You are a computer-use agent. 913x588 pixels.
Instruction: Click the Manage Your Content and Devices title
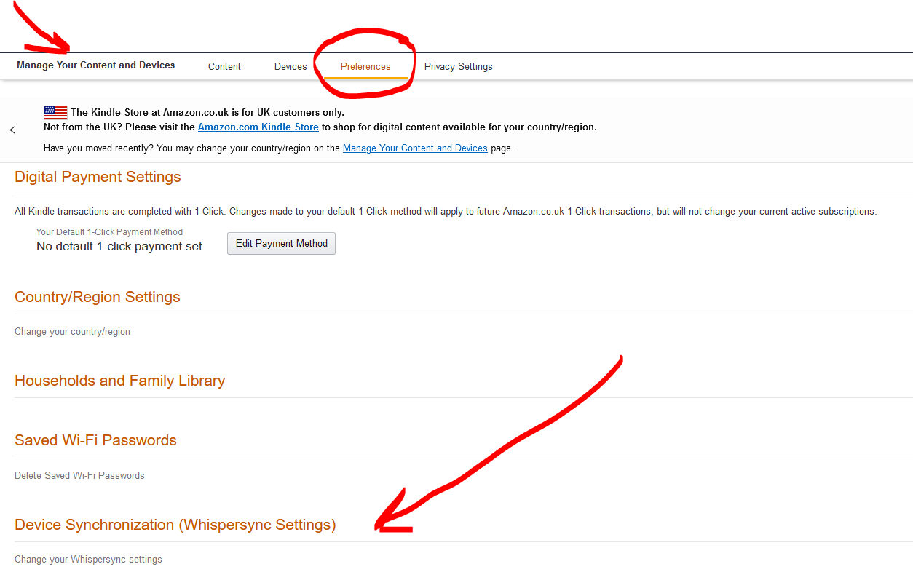(x=96, y=65)
